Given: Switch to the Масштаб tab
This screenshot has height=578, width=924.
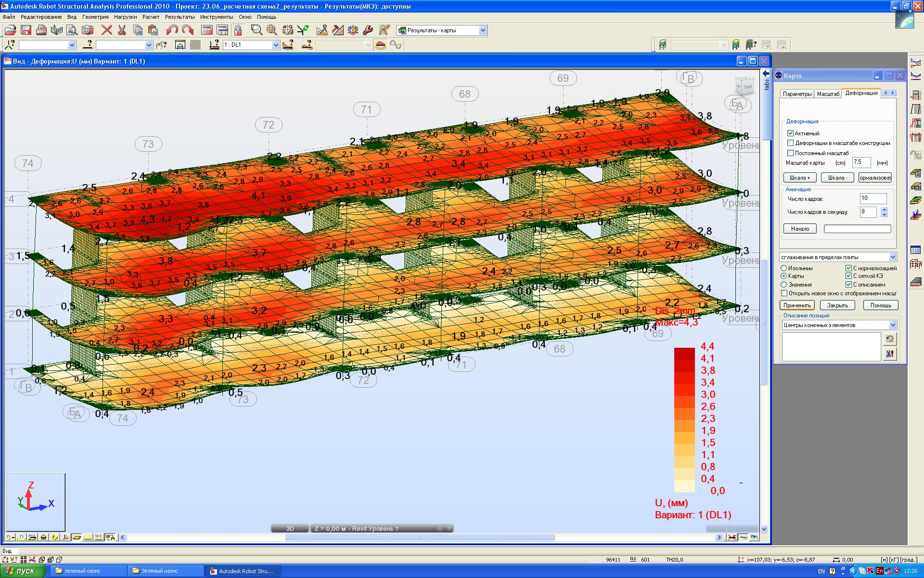Looking at the screenshot, I should [x=828, y=94].
